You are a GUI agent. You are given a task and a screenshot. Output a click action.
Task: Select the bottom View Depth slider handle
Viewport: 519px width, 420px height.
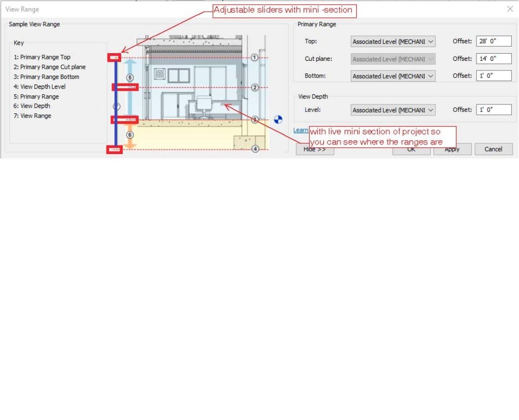[114, 149]
